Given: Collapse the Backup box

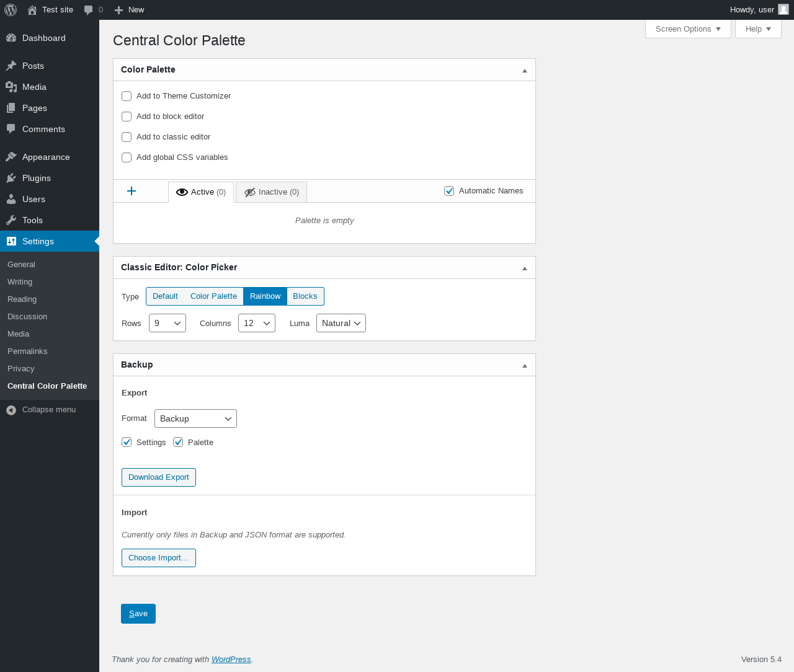Looking at the screenshot, I should click(525, 365).
